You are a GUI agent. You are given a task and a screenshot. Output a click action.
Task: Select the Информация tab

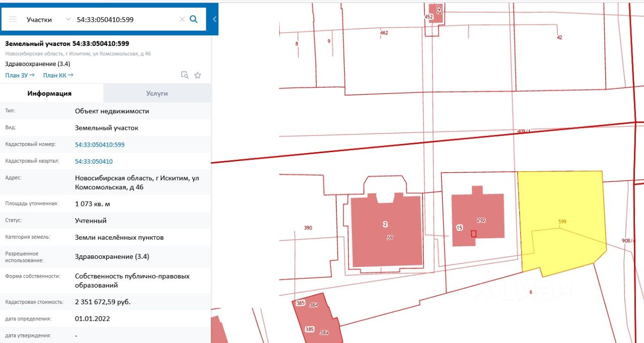pos(49,93)
